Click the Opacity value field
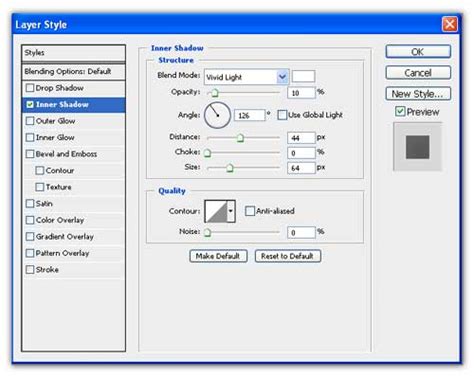The width and height of the screenshot is (474, 377). tap(301, 93)
